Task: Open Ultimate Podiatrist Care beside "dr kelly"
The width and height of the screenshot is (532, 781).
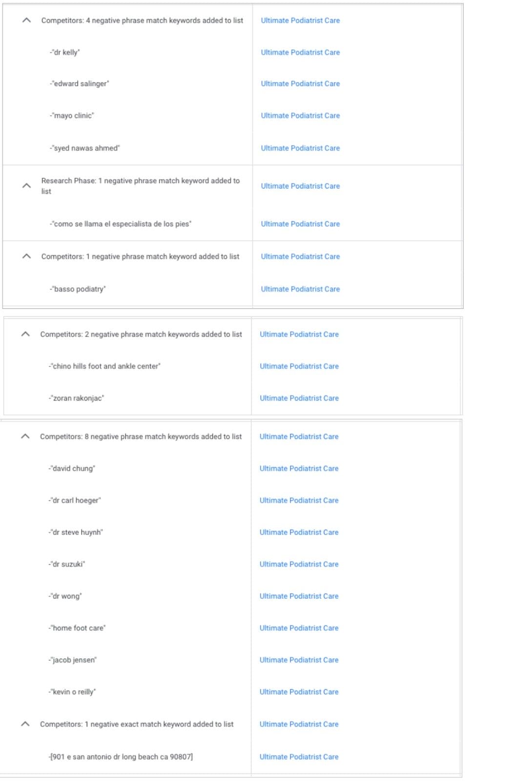Action: click(300, 52)
